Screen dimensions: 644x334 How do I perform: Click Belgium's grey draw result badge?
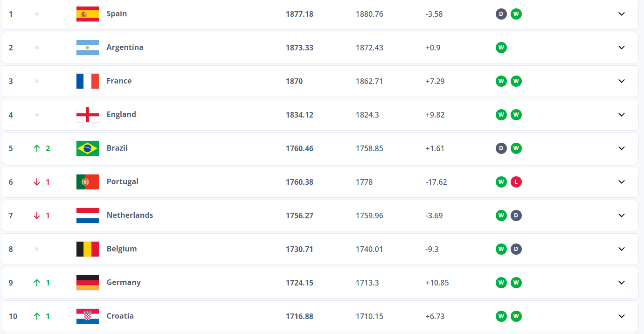[516, 249]
